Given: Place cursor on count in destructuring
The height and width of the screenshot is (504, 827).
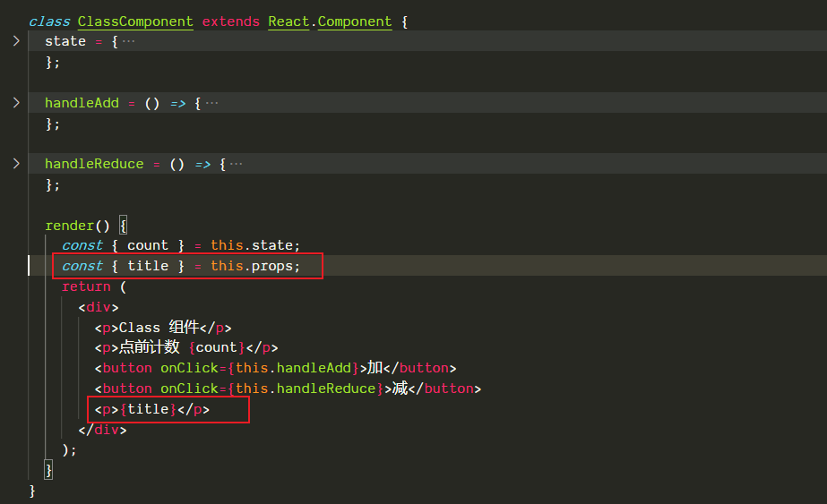Looking at the screenshot, I should pyautogui.click(x=148, y=245).
